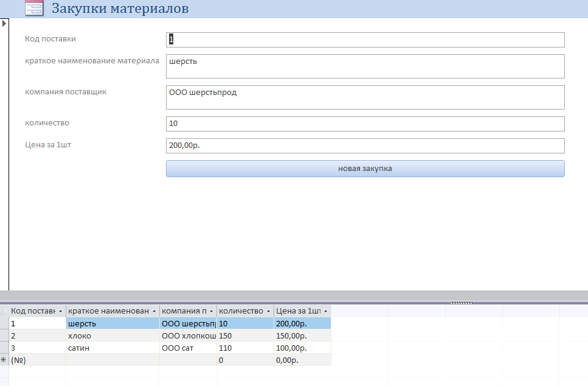This screenshot has width=588, height=386.
Task: Click the Код поставки cell with value 2
Action: [x=38, y=335]
